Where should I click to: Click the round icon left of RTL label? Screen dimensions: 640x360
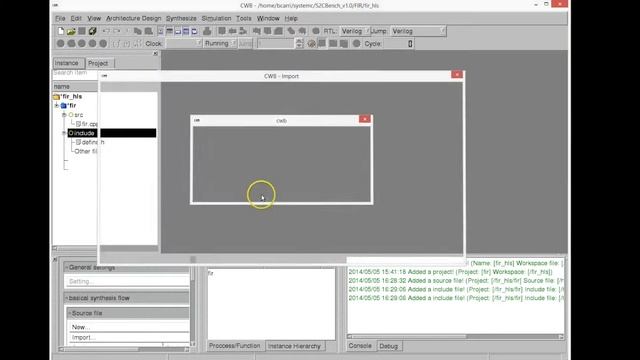click(316, 31)
